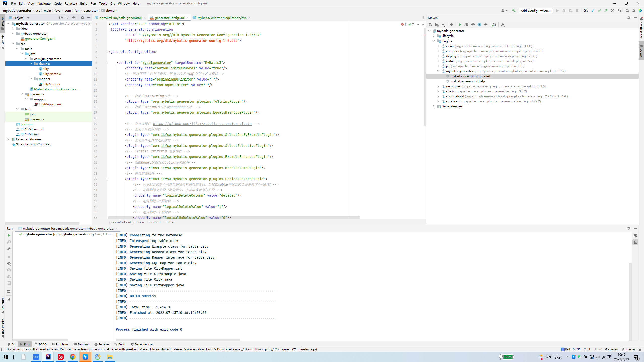Toggle Maven offline mode icon
The image size is (644, 362).
[x=473, y=25]
